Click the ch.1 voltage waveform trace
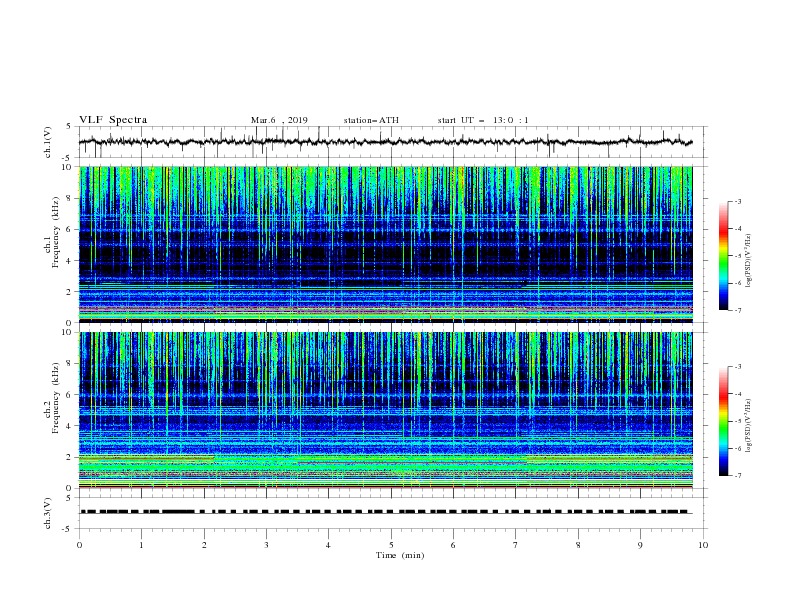 (386, 142)
